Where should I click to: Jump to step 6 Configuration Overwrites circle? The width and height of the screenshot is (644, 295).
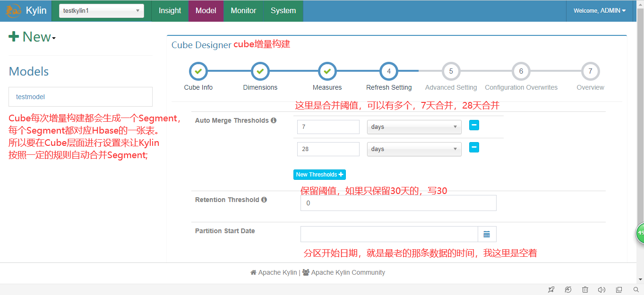(521, 71)
